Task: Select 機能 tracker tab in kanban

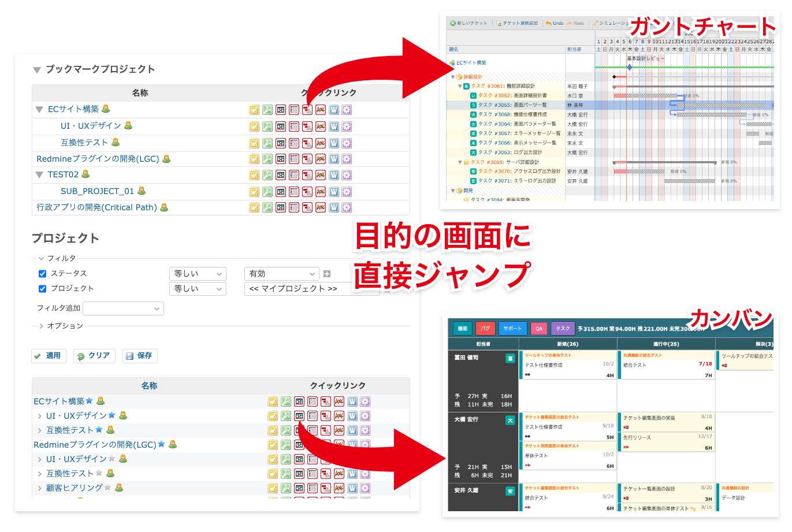Action: click(x=463, y=328)
